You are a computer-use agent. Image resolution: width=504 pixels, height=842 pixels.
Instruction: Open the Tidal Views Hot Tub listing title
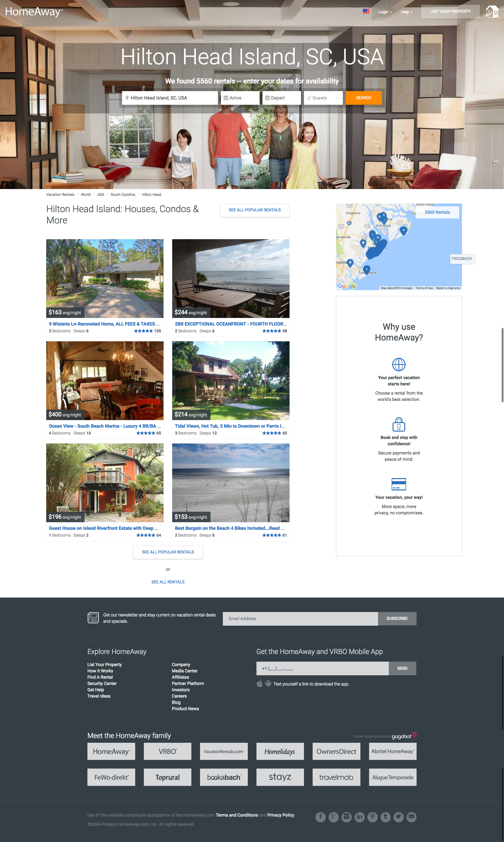click(230, 426)
